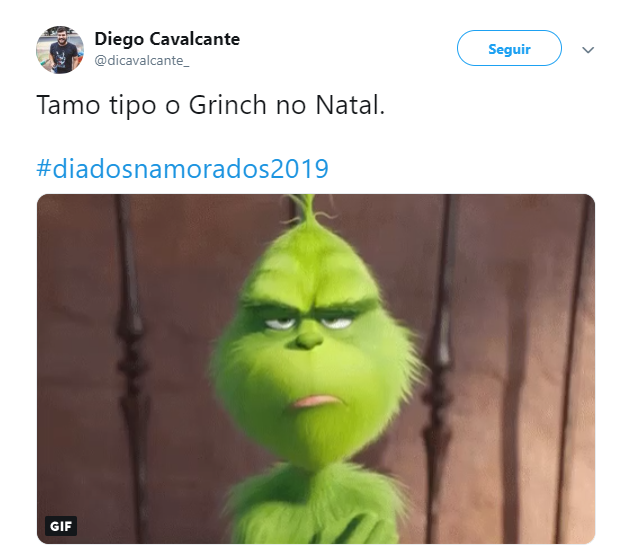Image resolution: width=625 pixels, height=553 pixels.
Task: Expand the tweet options chevron
Action: pos(588,50)
